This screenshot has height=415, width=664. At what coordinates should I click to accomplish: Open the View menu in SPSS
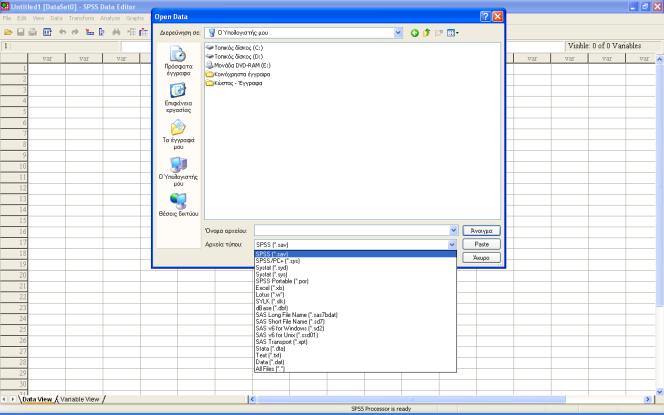click(38, 19)
